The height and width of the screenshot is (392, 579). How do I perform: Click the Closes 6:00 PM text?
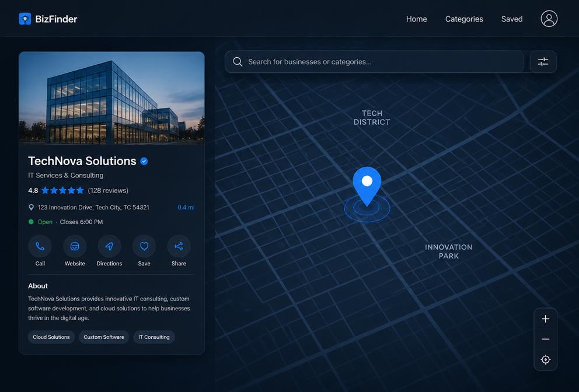(81, 222)
